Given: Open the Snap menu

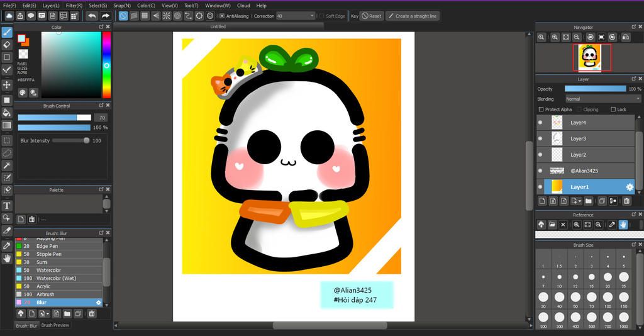Looking at the screenshot, I should click(x=122, y=5).
